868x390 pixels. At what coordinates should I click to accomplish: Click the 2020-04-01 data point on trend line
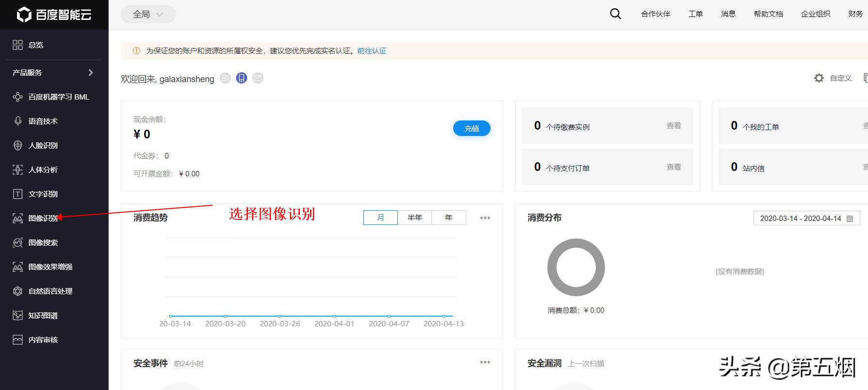(334, 316)
